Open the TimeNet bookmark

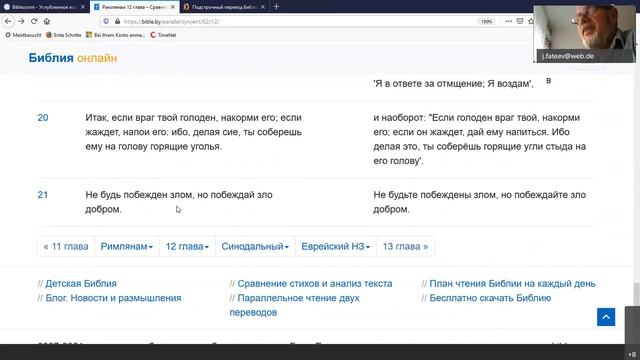pos(163,35)
